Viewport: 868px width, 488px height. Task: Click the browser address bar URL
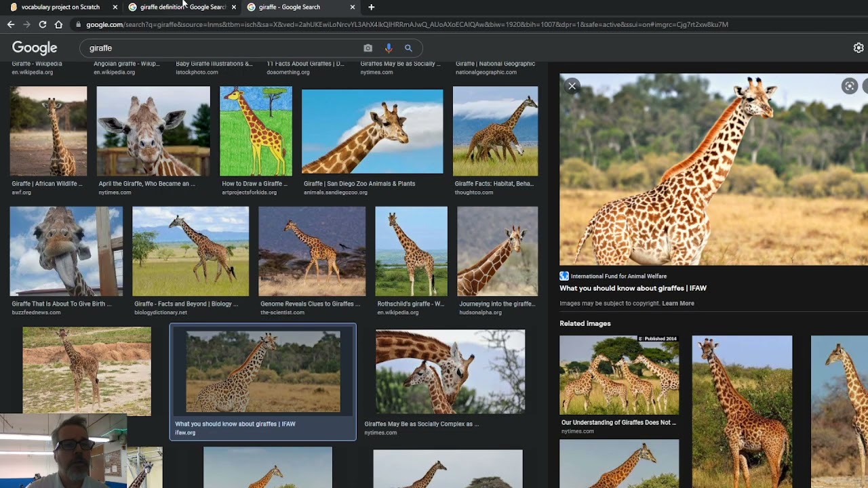(x=407, y=24)
